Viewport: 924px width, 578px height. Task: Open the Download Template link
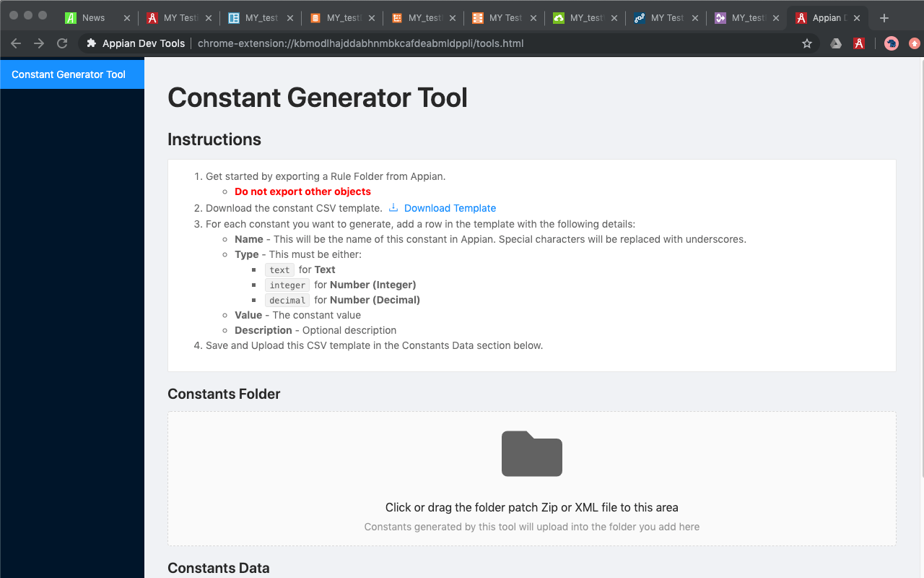click(x=449, y=207)
